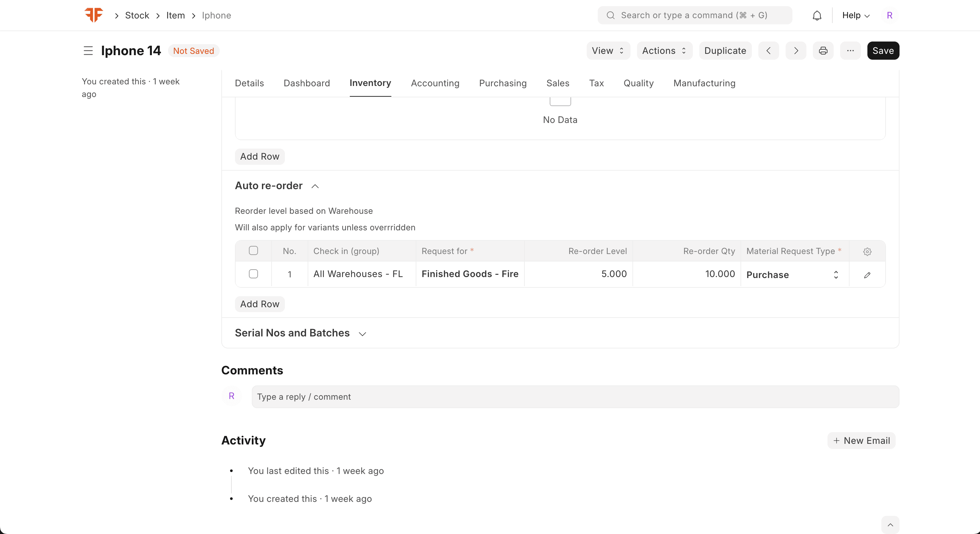Change Material Request Type from Purchase

click(795, 275)
